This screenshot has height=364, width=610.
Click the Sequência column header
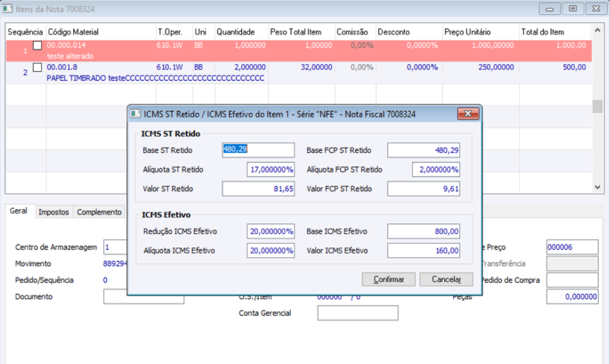click(x=25, y=32)
